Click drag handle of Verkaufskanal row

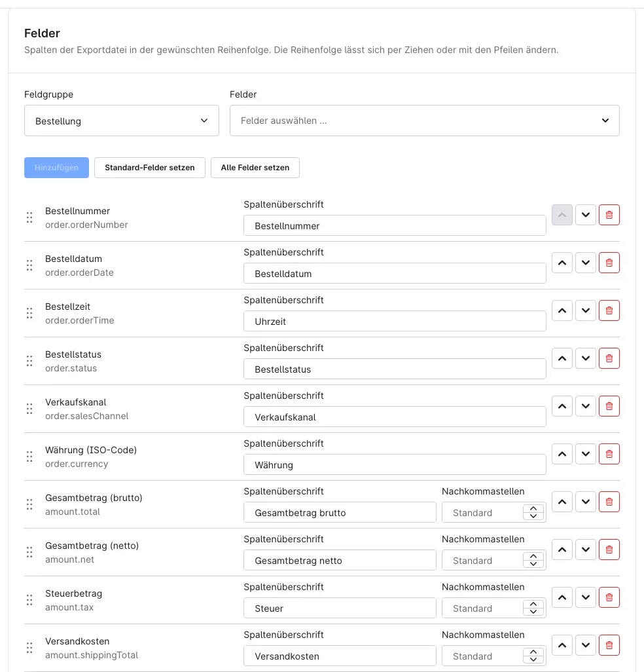[x=29, y=409]
